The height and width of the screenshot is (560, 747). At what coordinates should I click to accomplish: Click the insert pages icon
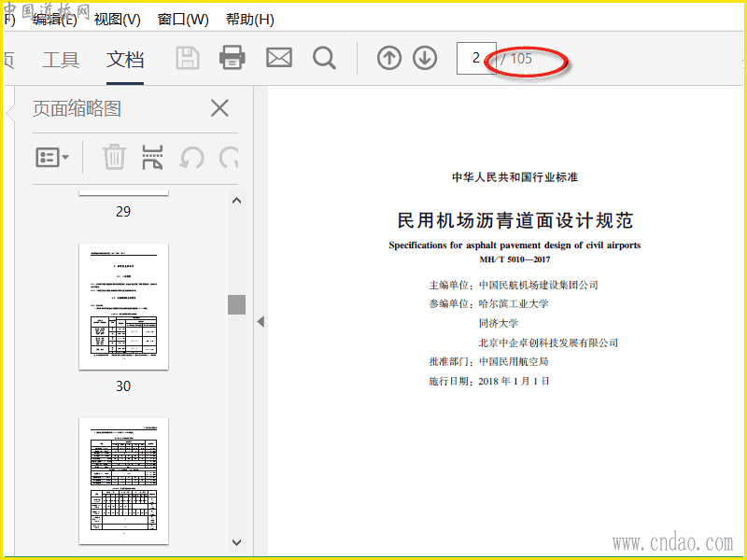[x=152, y=157]
